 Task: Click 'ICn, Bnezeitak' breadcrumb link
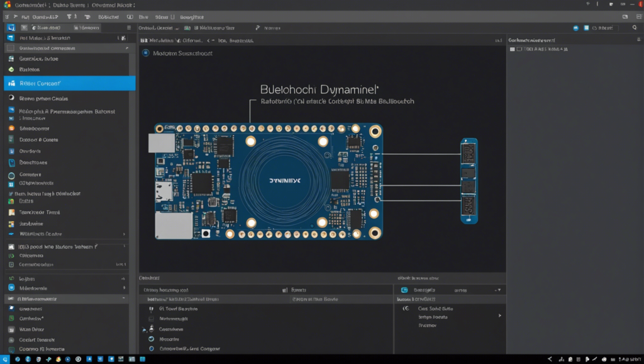(x=236, y=41)
